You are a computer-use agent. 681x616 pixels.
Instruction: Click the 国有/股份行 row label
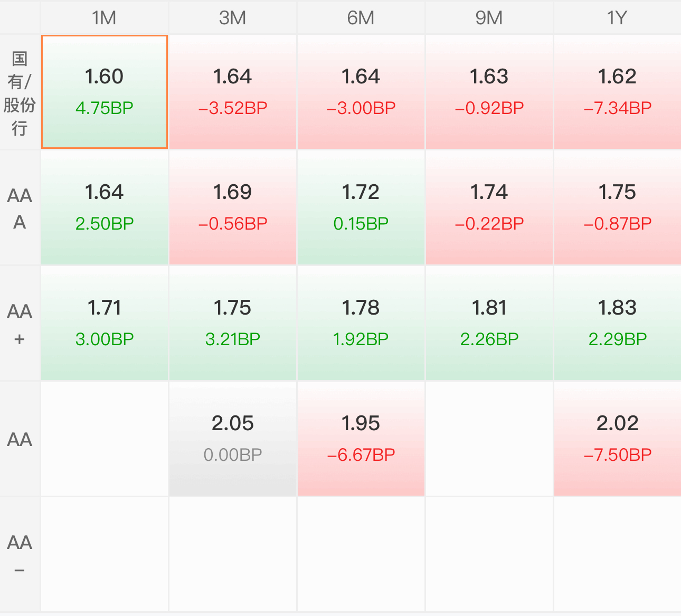[20, 92]
